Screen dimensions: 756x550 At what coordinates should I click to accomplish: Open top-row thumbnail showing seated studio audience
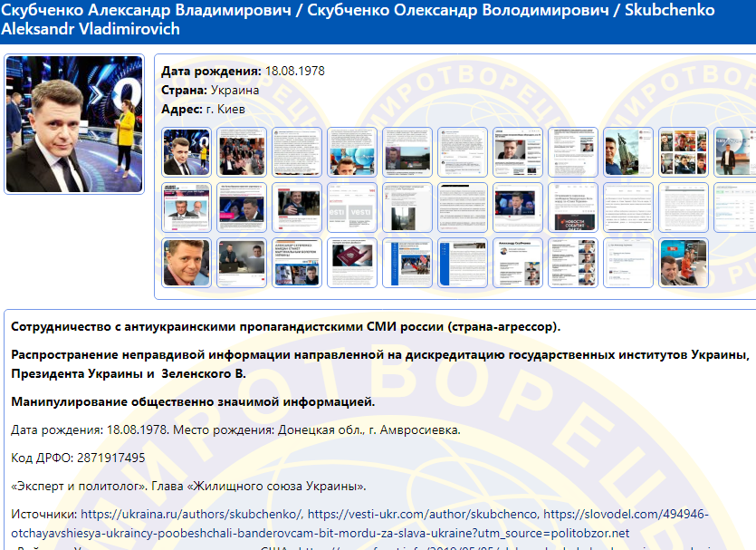[242, 152]
